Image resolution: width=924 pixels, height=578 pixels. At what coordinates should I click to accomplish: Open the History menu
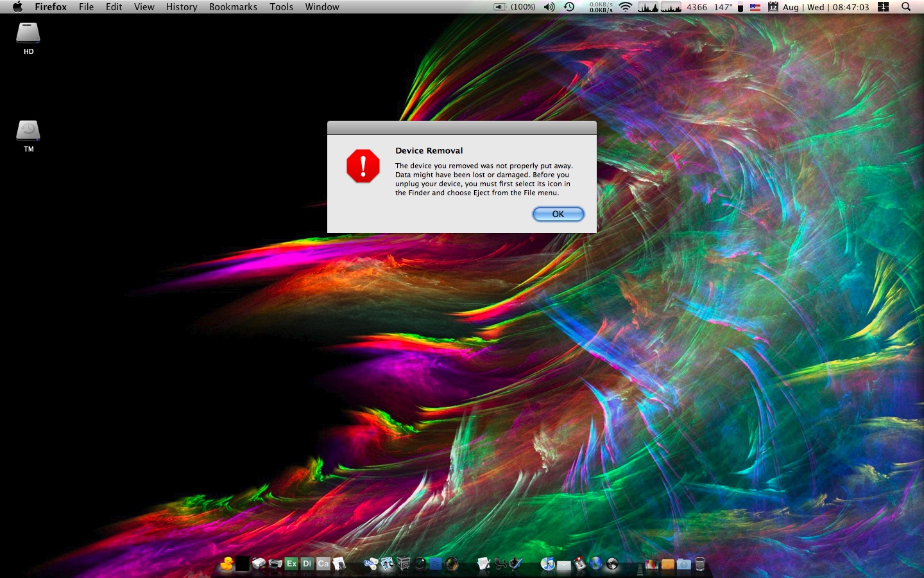pos(182,7)
